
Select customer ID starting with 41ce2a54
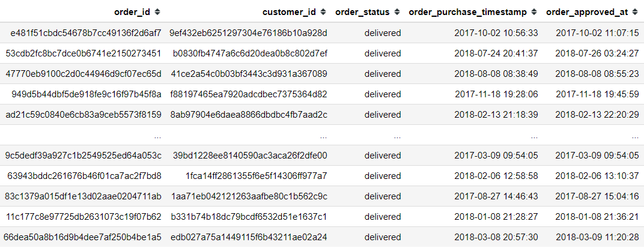click(x=249, y=74)
